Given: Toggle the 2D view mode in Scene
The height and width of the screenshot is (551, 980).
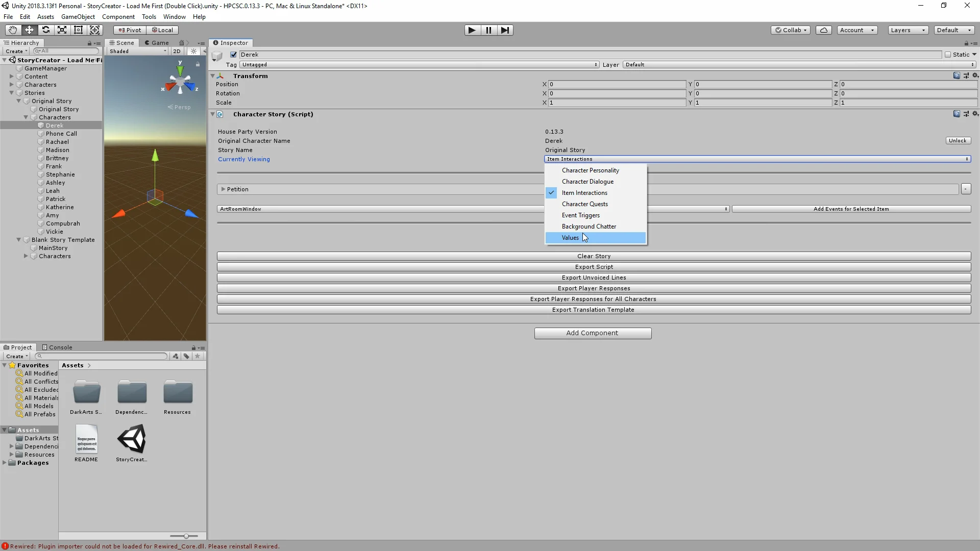Looking at the screenshot, I should pyautogui.click(x=177, y=51).
